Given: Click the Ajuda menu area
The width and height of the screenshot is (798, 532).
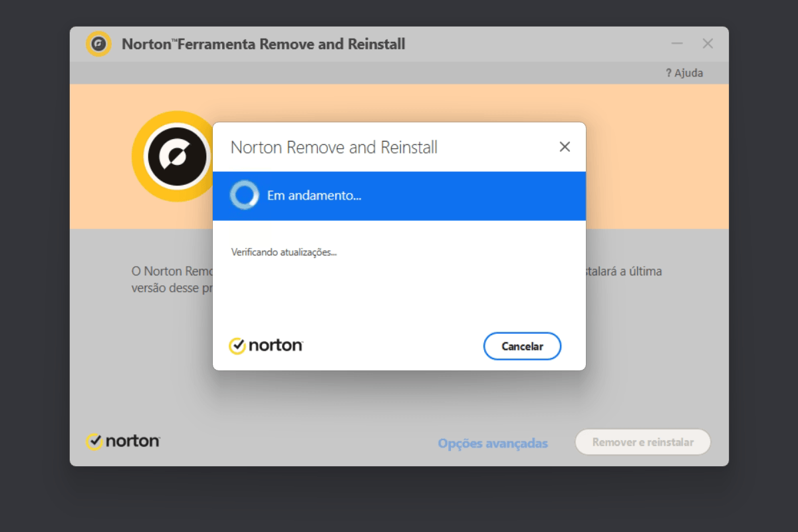Looking at the screenshot, I should (x=684, y=72).
